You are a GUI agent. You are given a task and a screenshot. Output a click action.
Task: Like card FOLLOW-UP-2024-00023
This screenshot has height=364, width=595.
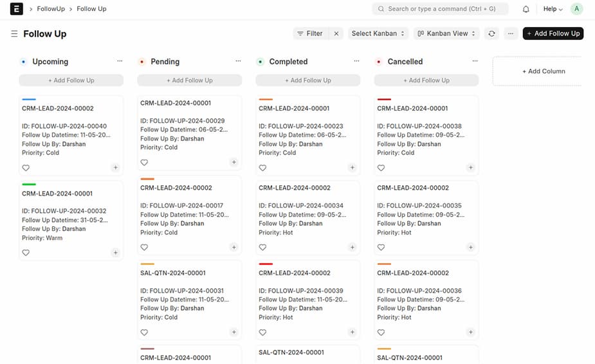262,168
